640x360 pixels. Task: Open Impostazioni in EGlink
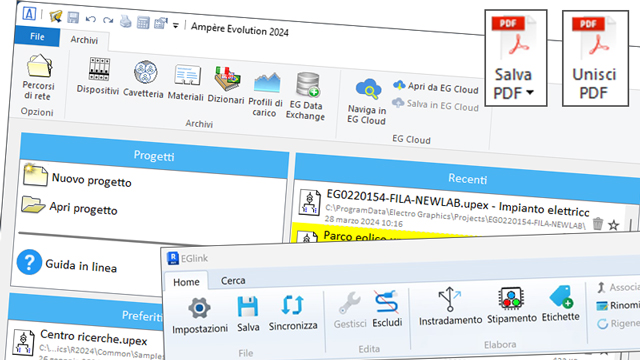pos(200,315)
